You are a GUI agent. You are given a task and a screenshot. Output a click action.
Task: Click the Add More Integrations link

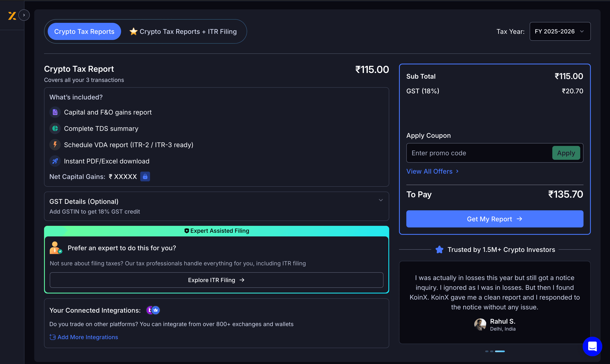(x=88, y=337)
